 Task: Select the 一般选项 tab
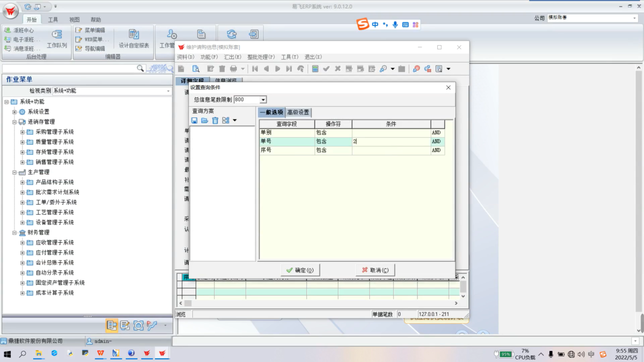click(272, 112)
